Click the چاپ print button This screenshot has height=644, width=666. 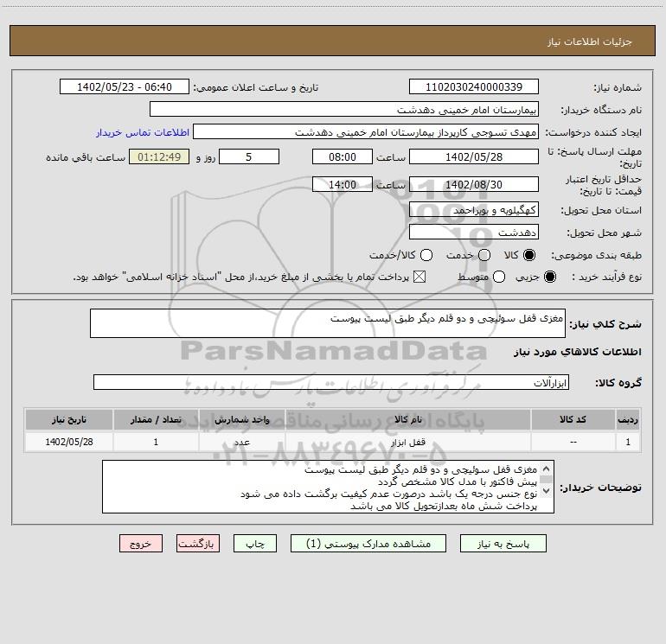(x=255, y=544)
